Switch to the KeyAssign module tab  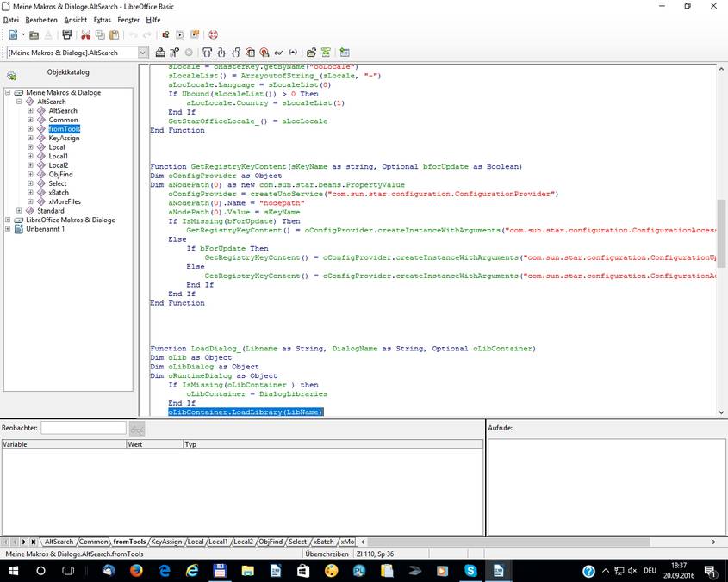[x=166, y=542]
